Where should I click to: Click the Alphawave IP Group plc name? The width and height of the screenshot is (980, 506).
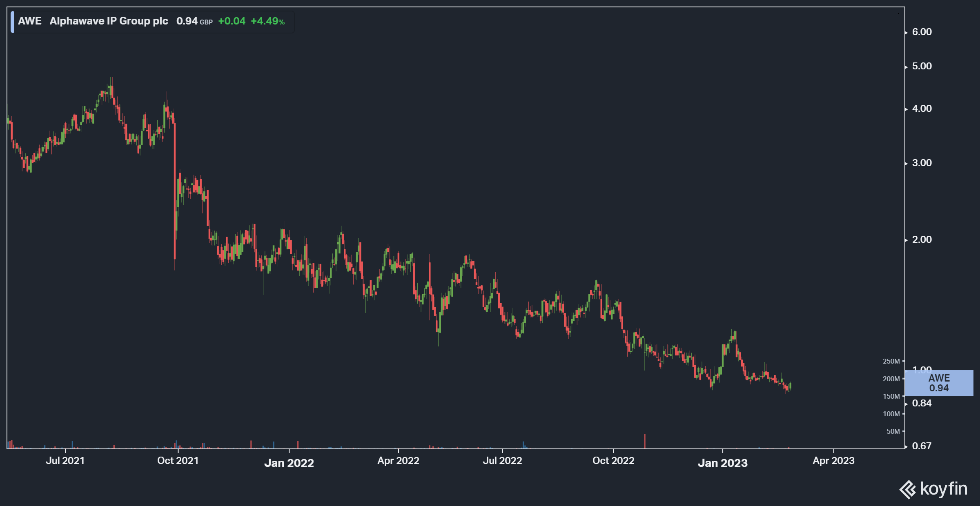[109, 21]
